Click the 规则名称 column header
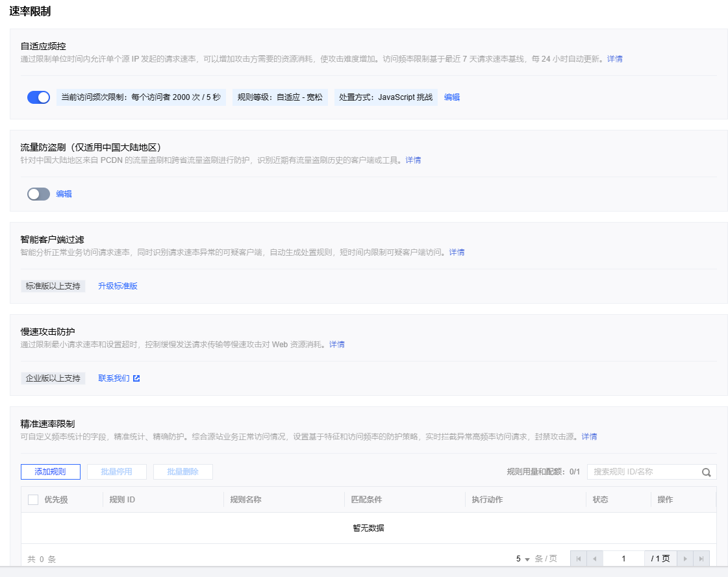The width and height of the screenshot is (728, 577). tap(245, 500)
